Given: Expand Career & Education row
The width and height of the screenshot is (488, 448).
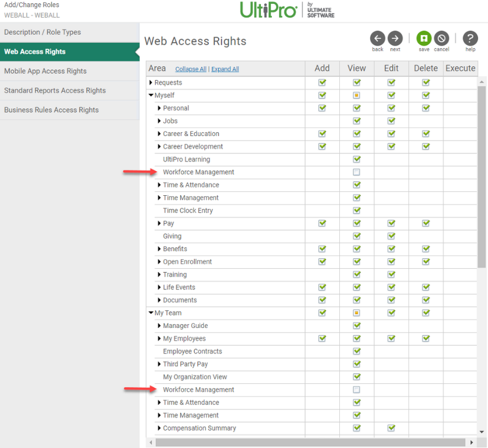Looking at the screenshot, I should (x=159, y=134).
